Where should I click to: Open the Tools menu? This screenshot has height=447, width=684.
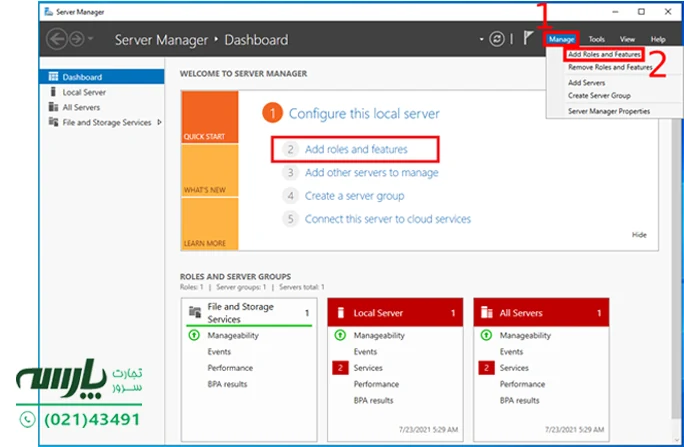pos(596,39)
